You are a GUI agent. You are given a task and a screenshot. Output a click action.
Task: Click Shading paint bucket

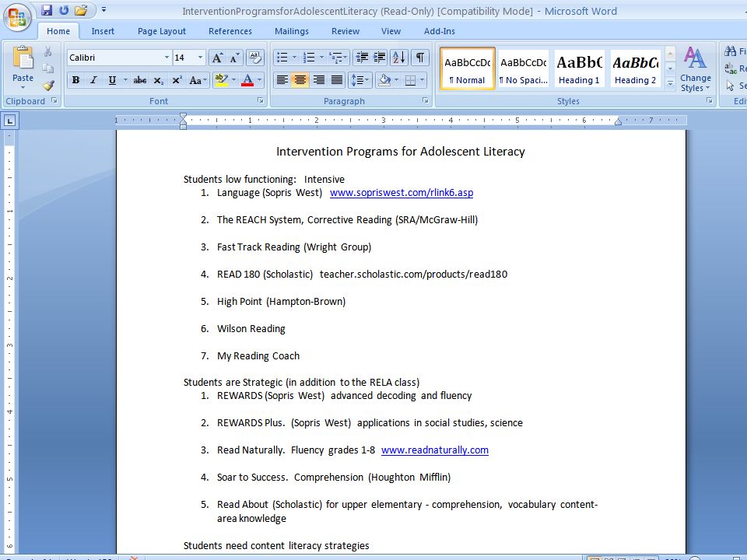(384, 80)
